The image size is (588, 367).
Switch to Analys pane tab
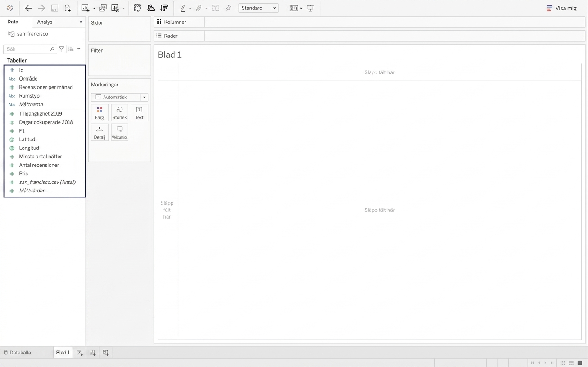point(59,22)
